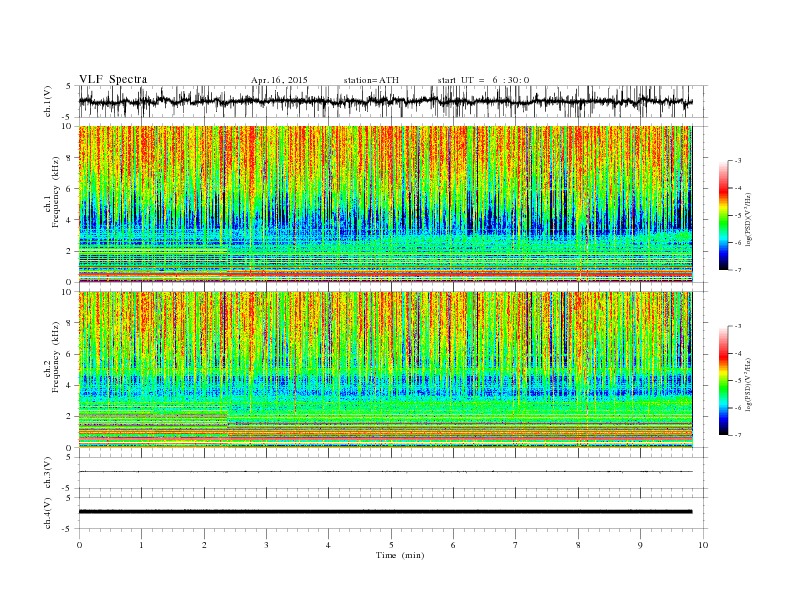The image size is (792, 612).
Task: Click the ch.1 voltage waveform trace
Action: click(385, 101)
